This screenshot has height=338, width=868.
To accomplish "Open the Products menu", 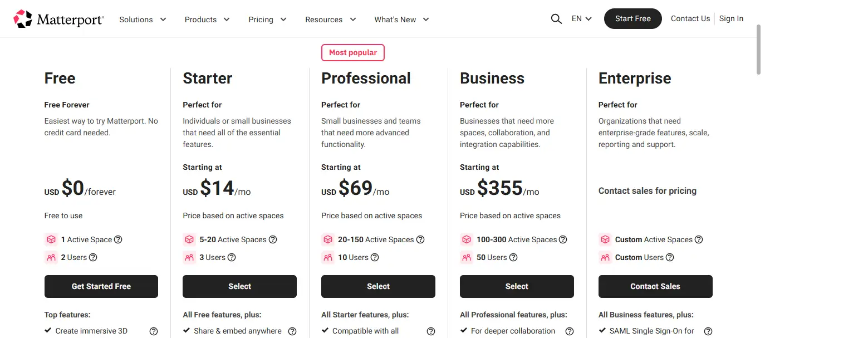I will pyautogui.click(x=207, y=19).
